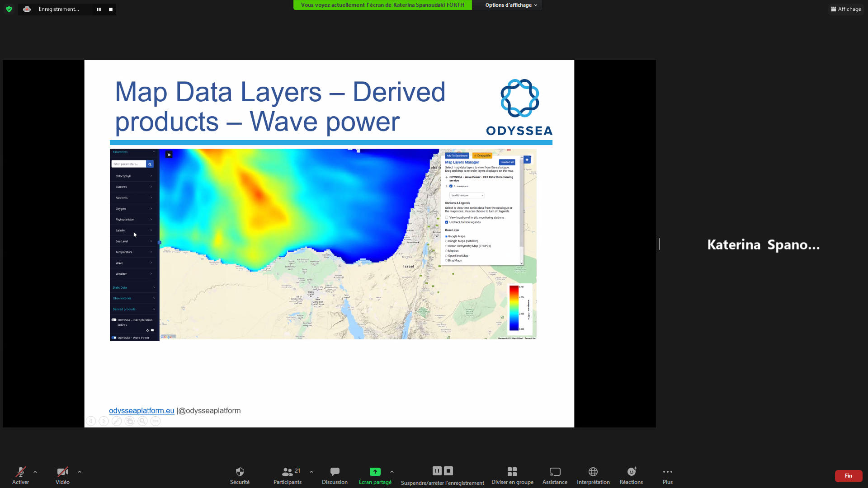
Task: Open the Réactions emoji menu
Action: point(631,472)
